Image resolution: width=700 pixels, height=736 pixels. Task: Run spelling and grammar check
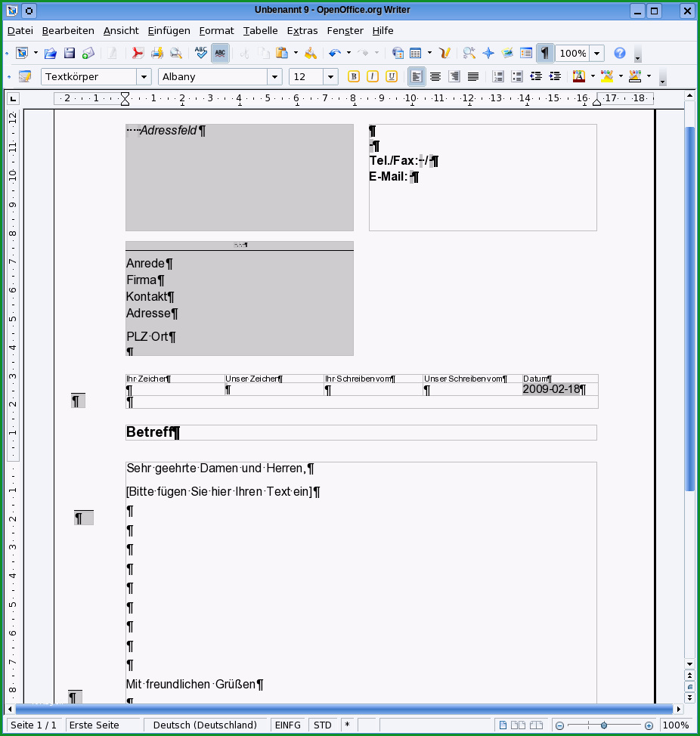(201, 53)
